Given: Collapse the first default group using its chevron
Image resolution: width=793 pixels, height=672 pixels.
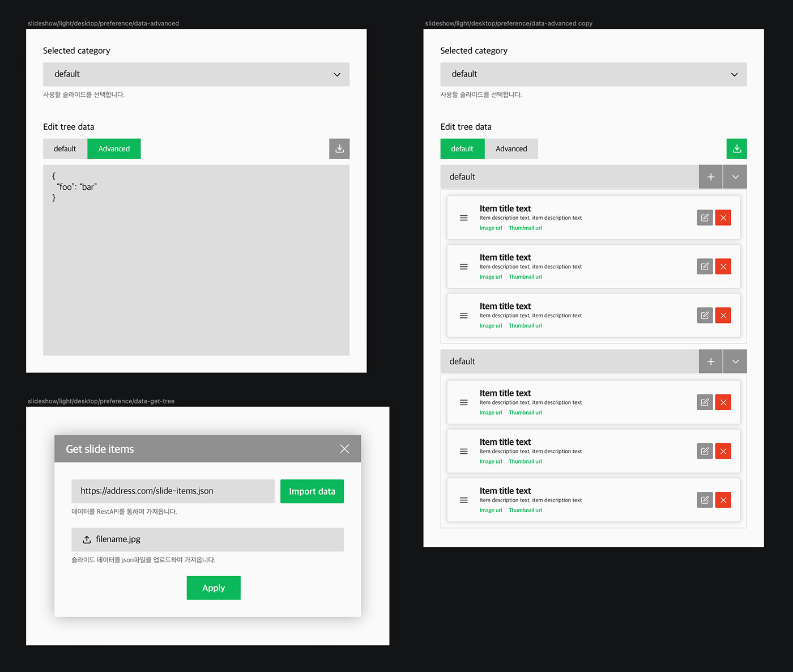Looking at the screenshot, I should pos(735,177).
